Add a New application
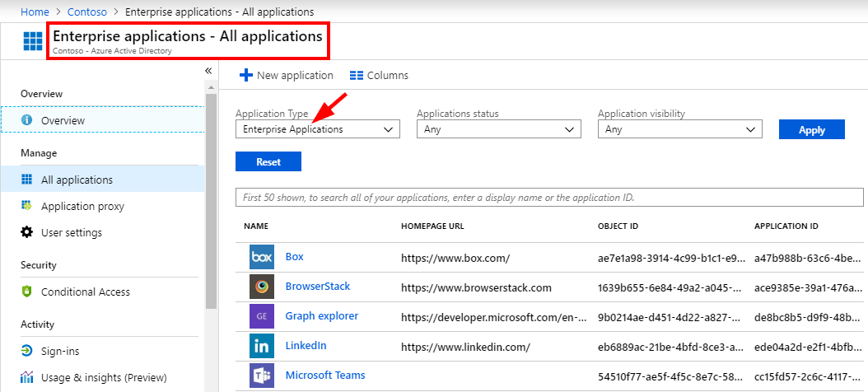This screenshot has height=392, width=868. coord(286,75)
